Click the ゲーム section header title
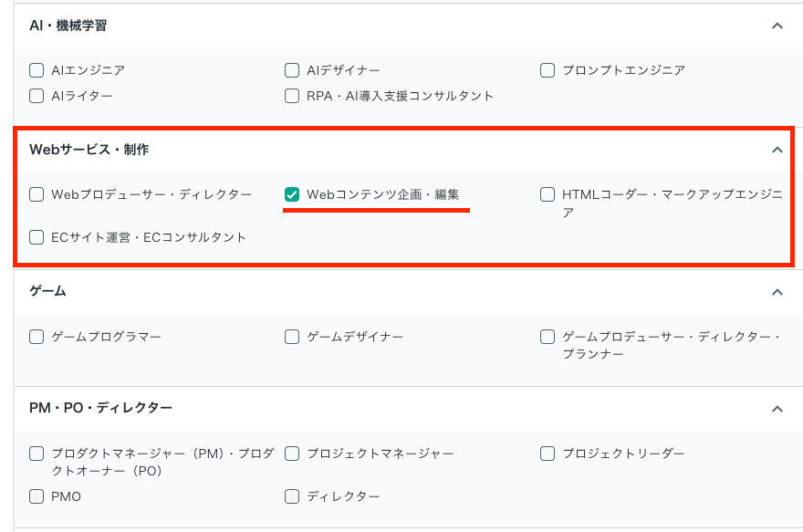The height and width of the screenshot is (532, 803). pyautogui.click(x=48, y=292)
